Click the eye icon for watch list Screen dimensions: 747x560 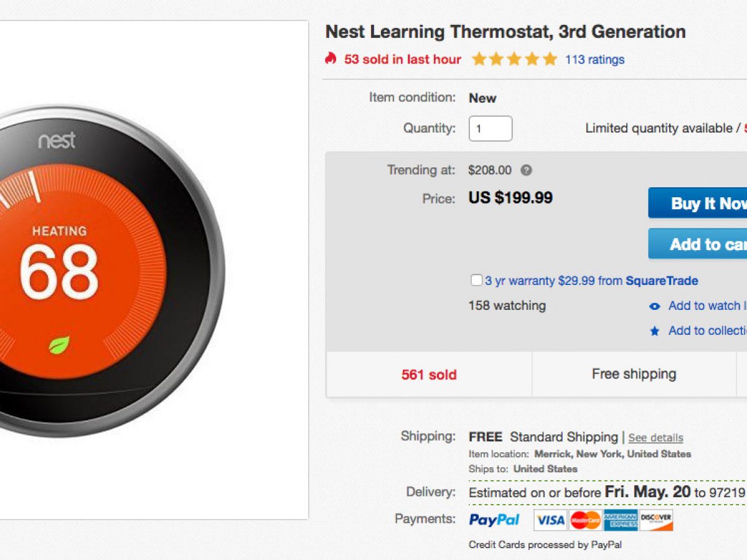click(x=654, y=306)
